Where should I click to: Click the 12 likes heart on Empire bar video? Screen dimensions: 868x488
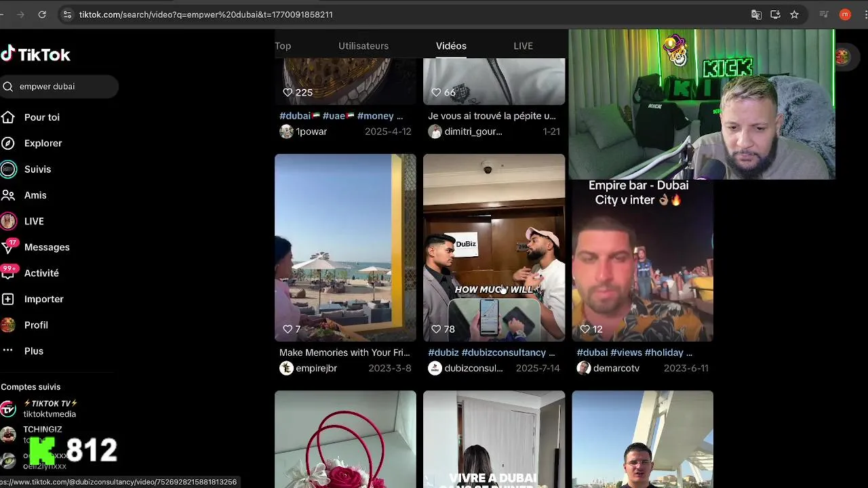585,329
